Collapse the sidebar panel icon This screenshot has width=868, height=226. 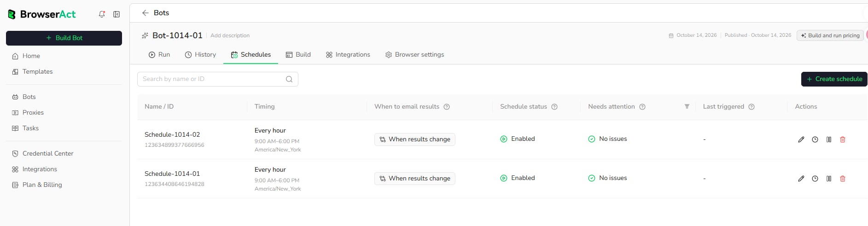point(117,14)
